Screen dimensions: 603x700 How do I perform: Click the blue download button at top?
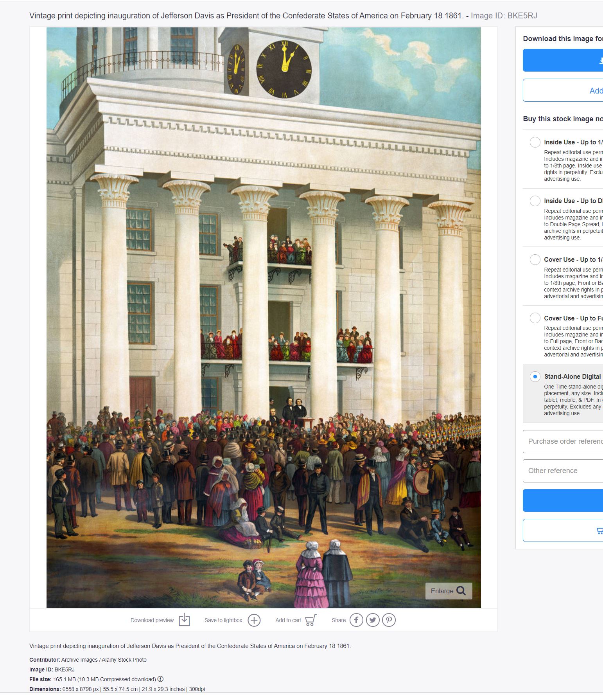(x=563, y=60)
